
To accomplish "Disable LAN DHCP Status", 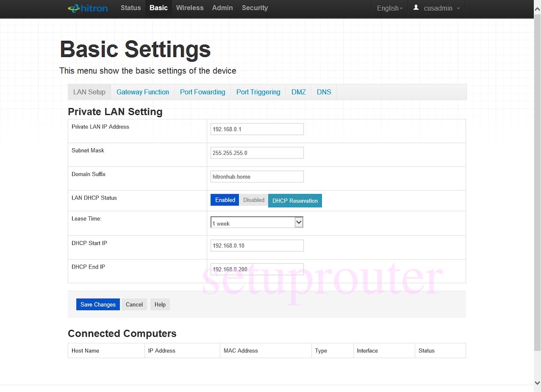I will 253,200.
